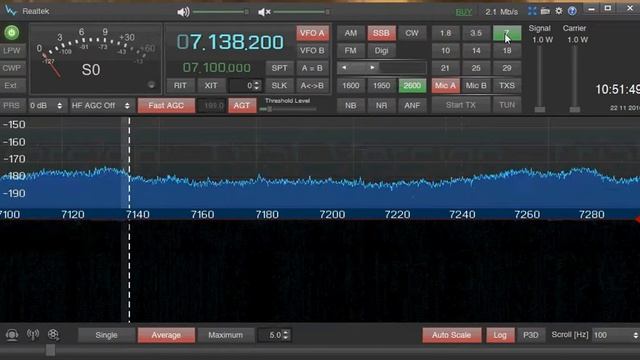Click the Signal power vertical slider
This screenshot has height=360, width=640.
540,79
